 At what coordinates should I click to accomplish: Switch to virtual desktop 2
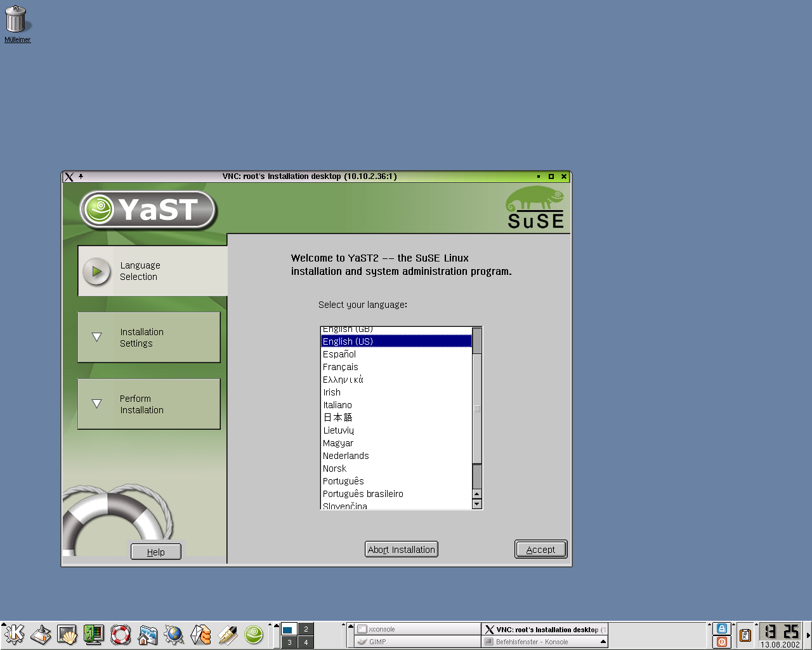point(306,629)
